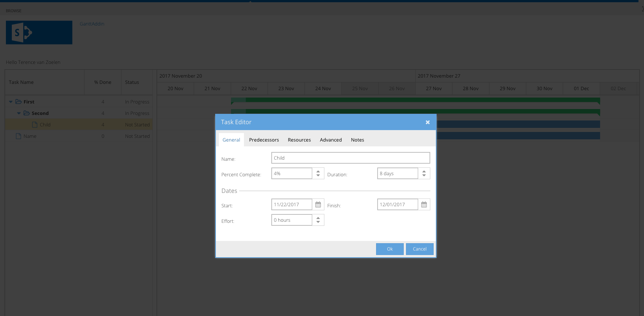Increase the Percent Complete value
The height and width of the screenshot is (316, 644).
pos(318,171)
